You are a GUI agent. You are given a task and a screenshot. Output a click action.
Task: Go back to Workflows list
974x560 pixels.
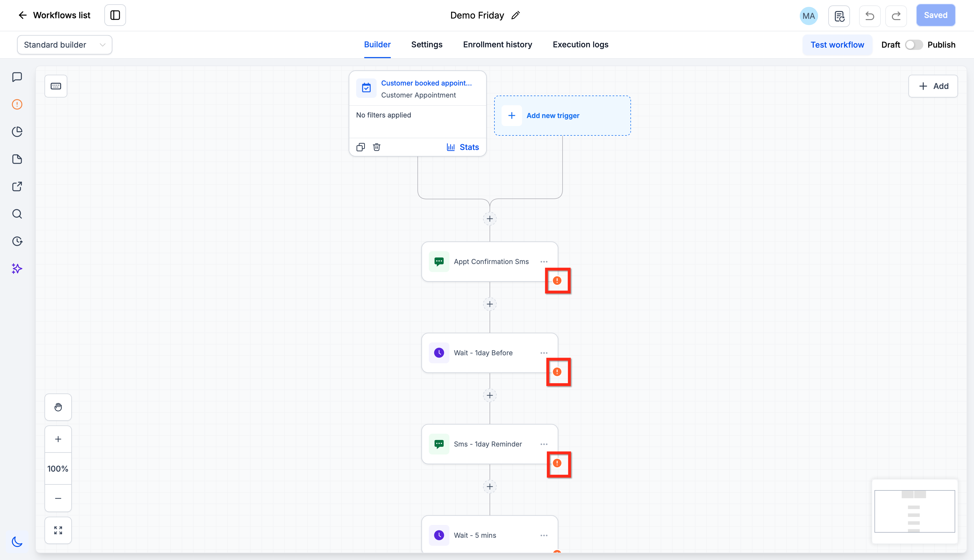click(x=54, y=15)
